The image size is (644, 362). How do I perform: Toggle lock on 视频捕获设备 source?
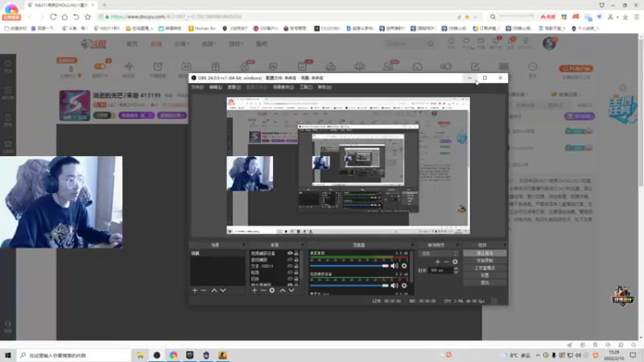coord(296,253)
